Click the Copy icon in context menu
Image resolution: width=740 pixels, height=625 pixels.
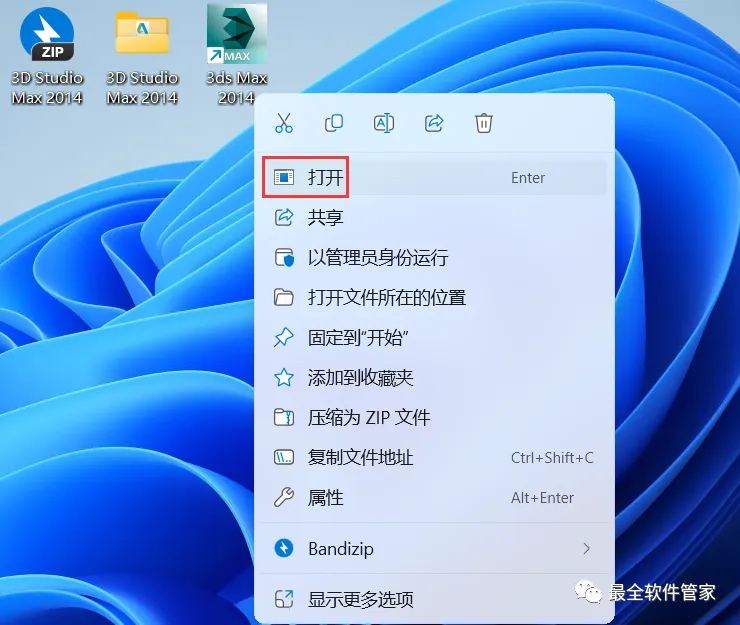pos(334,123)
